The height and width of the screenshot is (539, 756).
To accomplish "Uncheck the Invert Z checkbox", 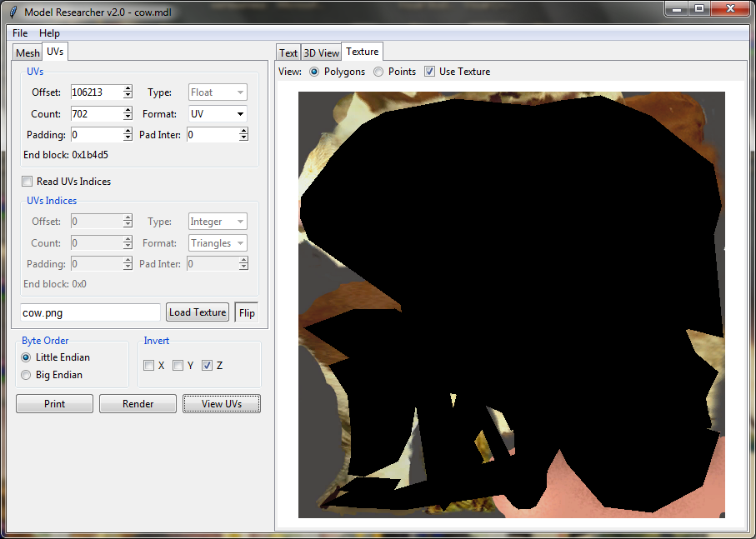I will click(x=207, y=366).
